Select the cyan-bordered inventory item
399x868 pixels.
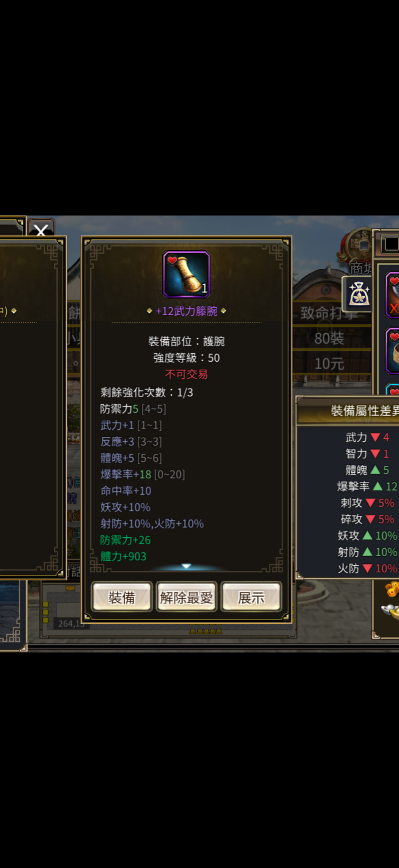point(393,390)
